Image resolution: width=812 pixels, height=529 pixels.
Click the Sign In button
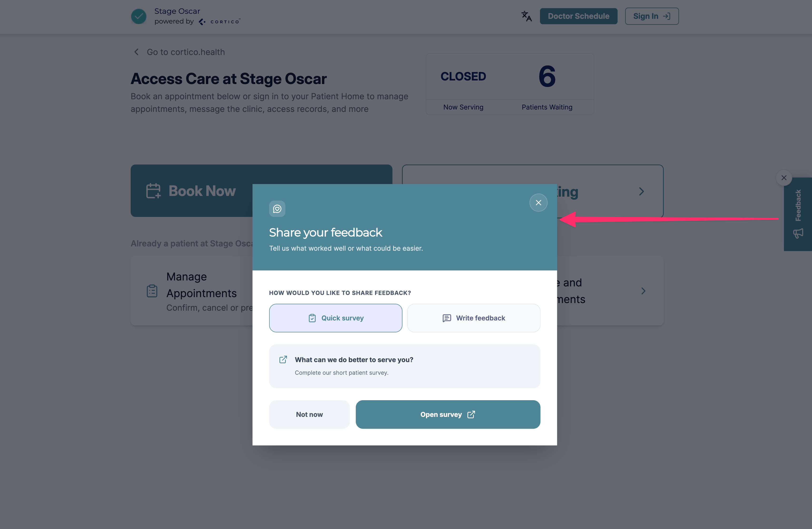click(652, 16)
